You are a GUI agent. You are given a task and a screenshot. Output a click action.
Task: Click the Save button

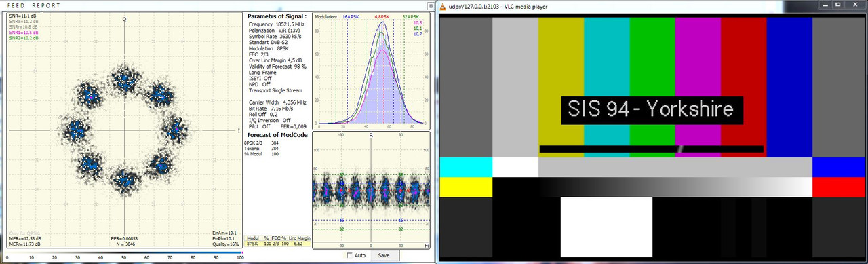tap(384, 256)
